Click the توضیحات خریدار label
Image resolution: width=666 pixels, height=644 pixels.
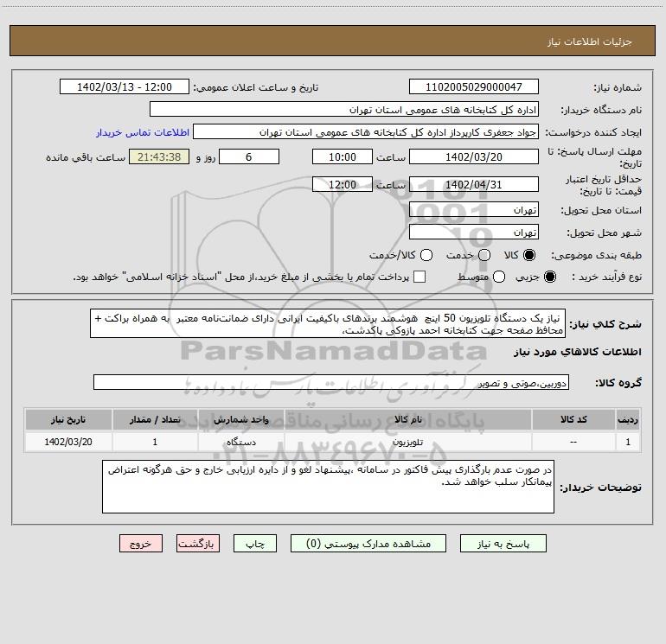point(600,488)
